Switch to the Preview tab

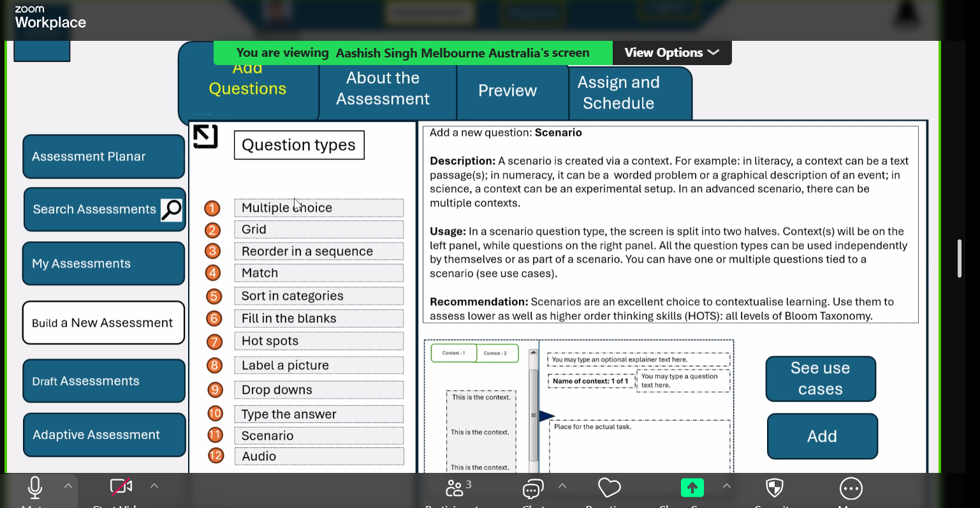[x=508, y=91]
